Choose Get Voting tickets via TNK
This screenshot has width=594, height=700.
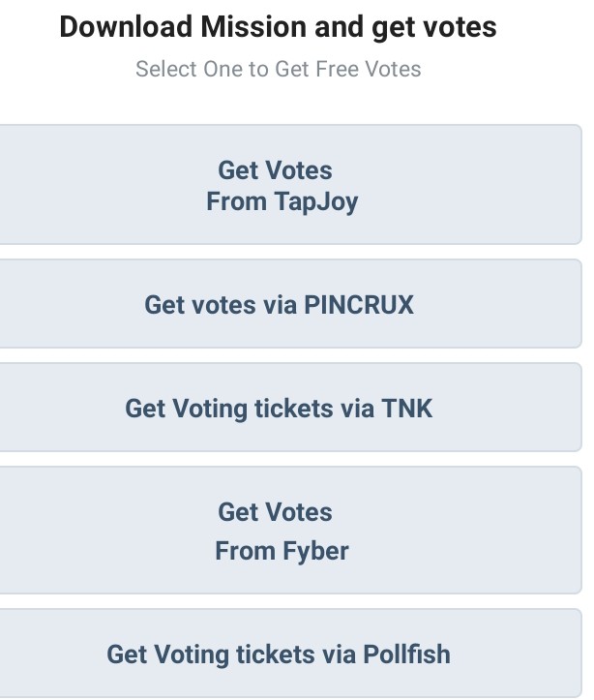[288, 408]
